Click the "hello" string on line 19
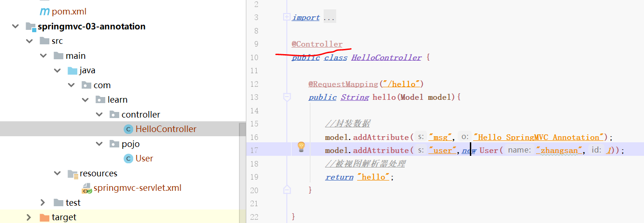Image resolution: width=644 pixels, height=223 pixels. tap(374, 177)
